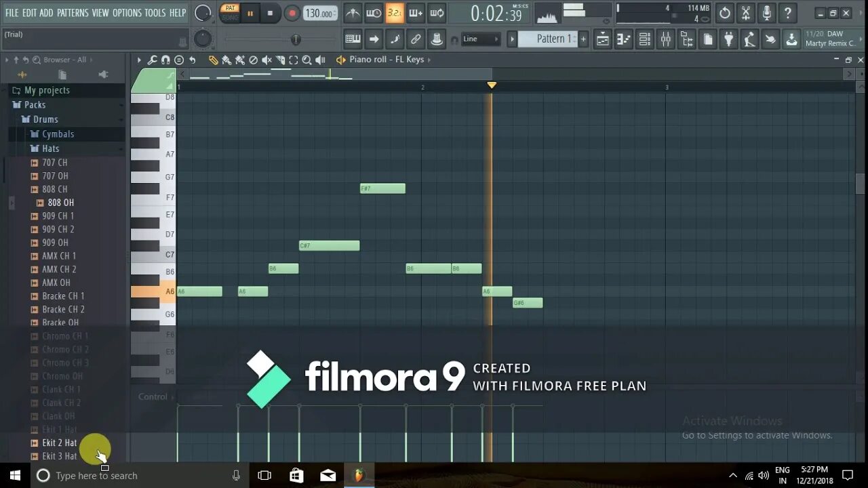
Task: Click the record button
Action: click(x=292, y=13)
